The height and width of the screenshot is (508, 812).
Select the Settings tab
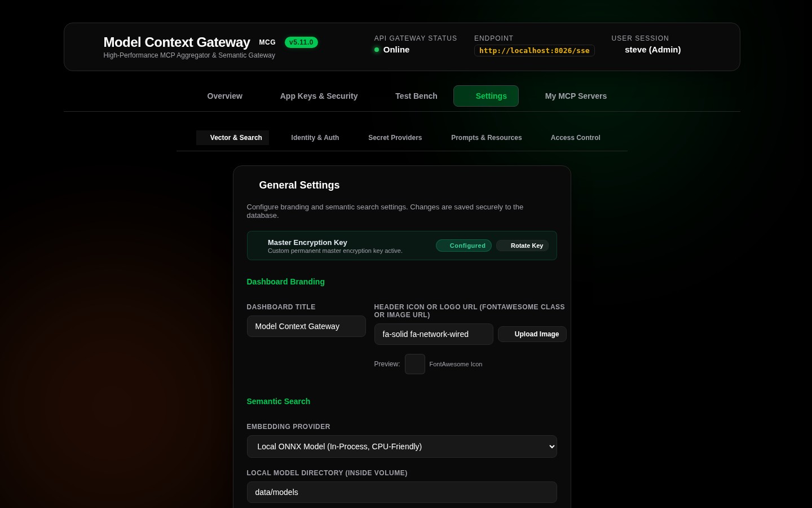pyautogui.click(x=486, y=96)
